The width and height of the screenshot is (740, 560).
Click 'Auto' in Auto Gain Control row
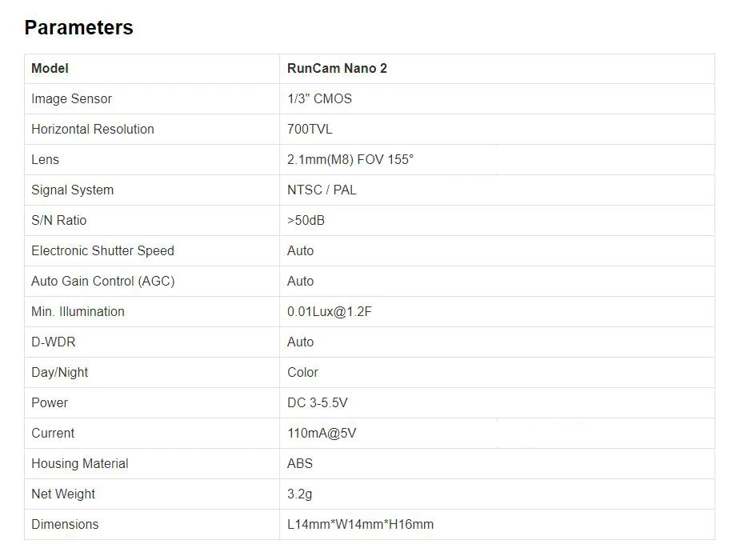tap(301, 281)
